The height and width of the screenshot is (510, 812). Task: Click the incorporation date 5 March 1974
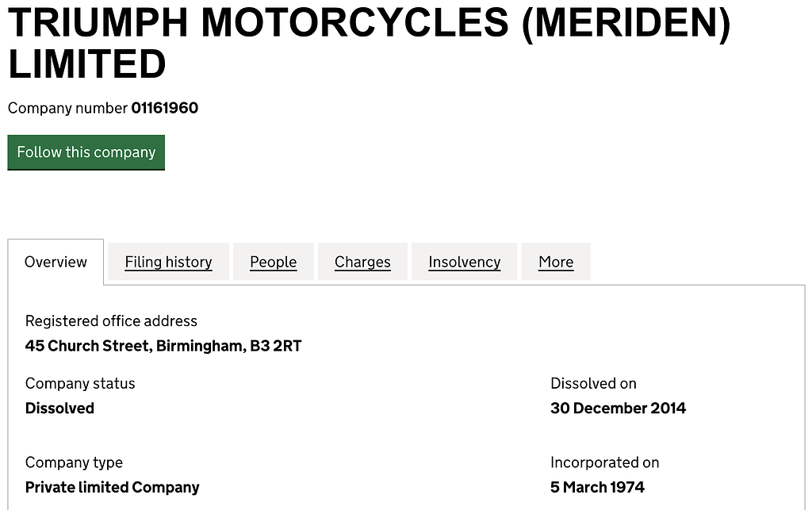597,487
